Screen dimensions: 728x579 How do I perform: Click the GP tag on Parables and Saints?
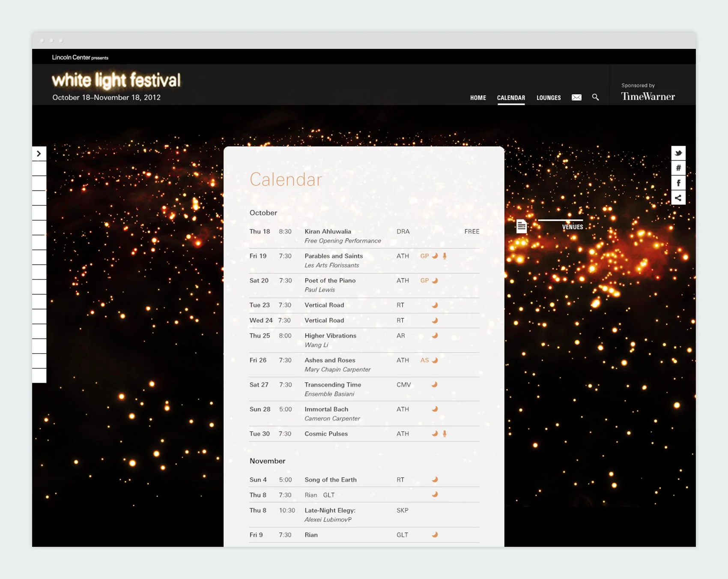click(424, 256)
